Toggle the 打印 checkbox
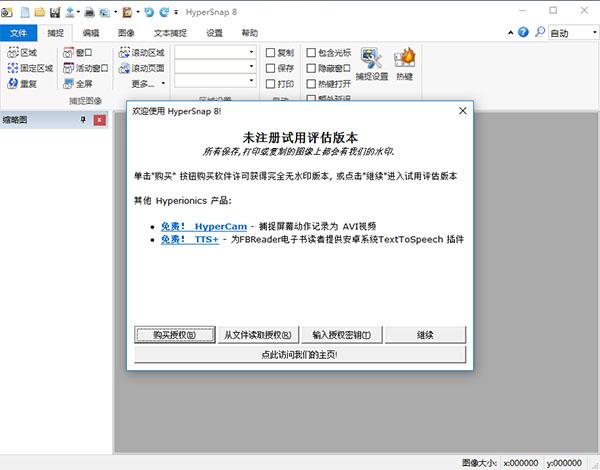The height and width of the screenshot is (470, 600). click(x=270, y=84)
